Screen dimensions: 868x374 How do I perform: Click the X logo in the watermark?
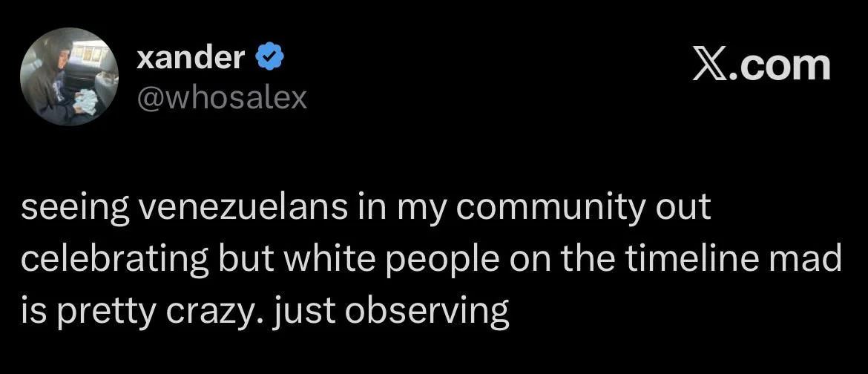pos(709,65)
